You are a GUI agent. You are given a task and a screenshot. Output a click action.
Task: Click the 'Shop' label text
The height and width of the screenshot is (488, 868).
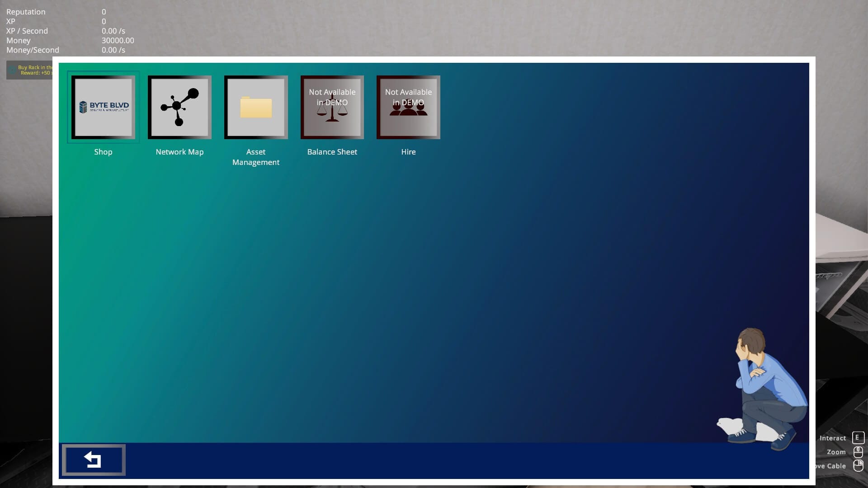103,152
